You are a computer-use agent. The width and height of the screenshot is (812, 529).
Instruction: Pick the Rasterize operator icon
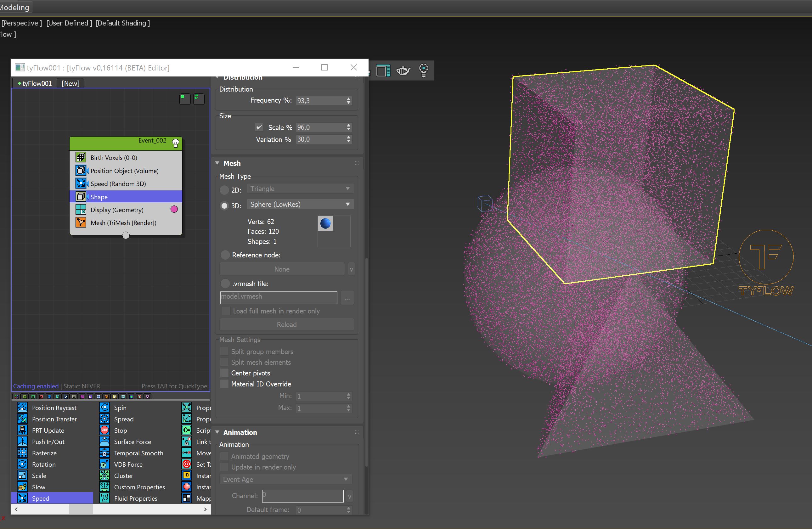(22, 453)
